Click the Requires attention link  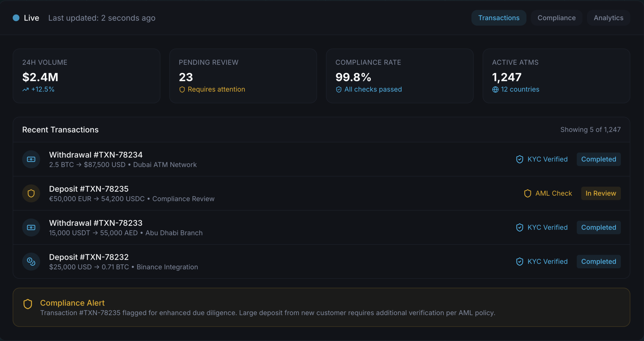coord(216,90)
